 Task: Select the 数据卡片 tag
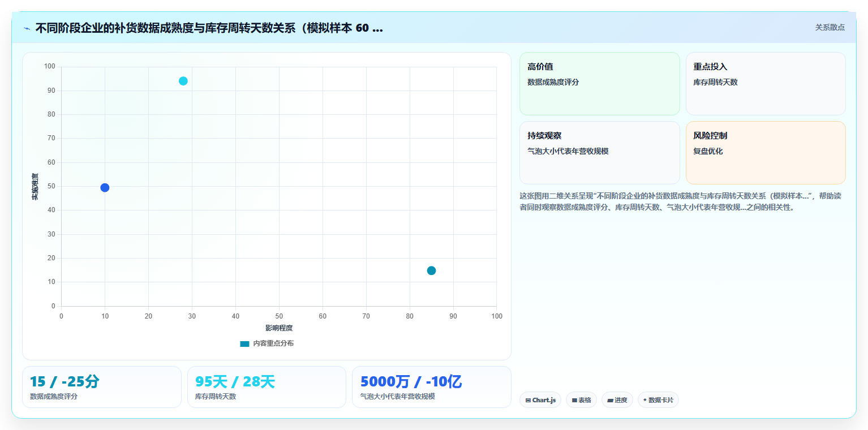[658, 400]
